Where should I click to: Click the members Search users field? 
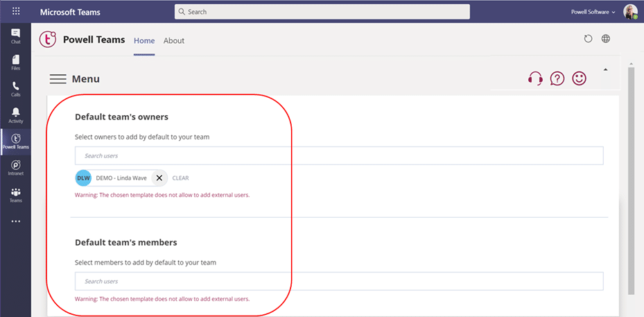coord(338,281)
